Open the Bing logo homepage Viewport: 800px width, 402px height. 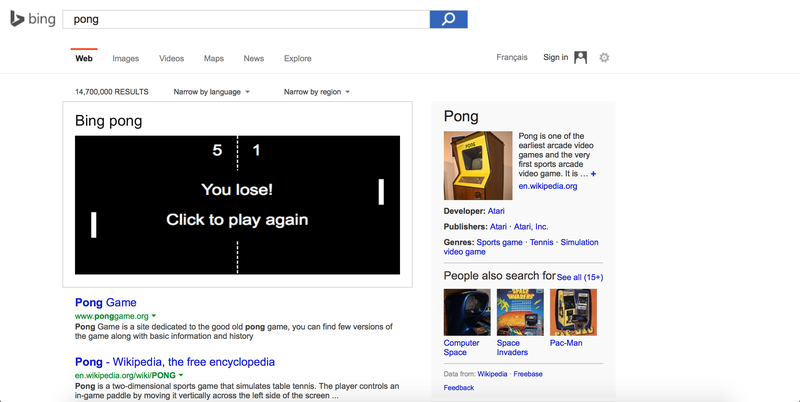(x=33, y=19)
